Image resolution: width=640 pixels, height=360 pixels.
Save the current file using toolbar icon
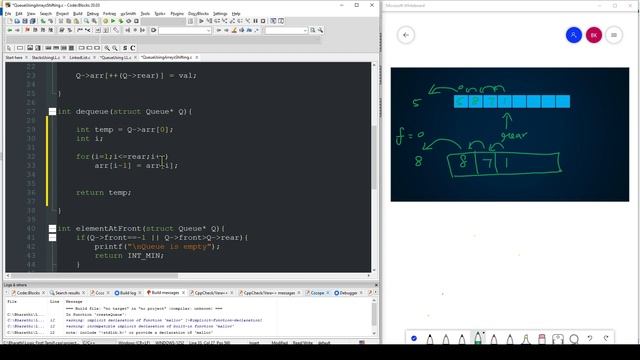(x=25, y=21)
